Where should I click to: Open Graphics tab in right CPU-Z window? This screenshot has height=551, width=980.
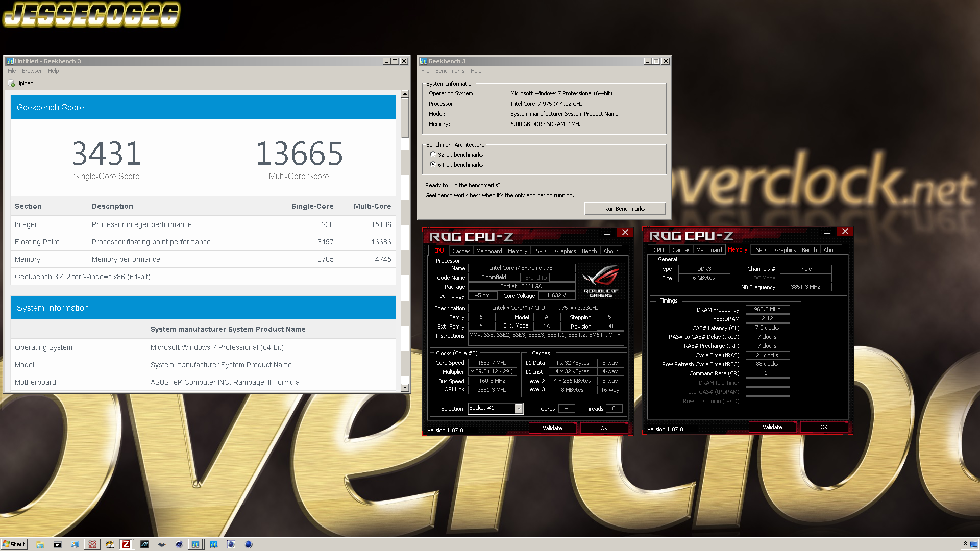pos(786,250)
